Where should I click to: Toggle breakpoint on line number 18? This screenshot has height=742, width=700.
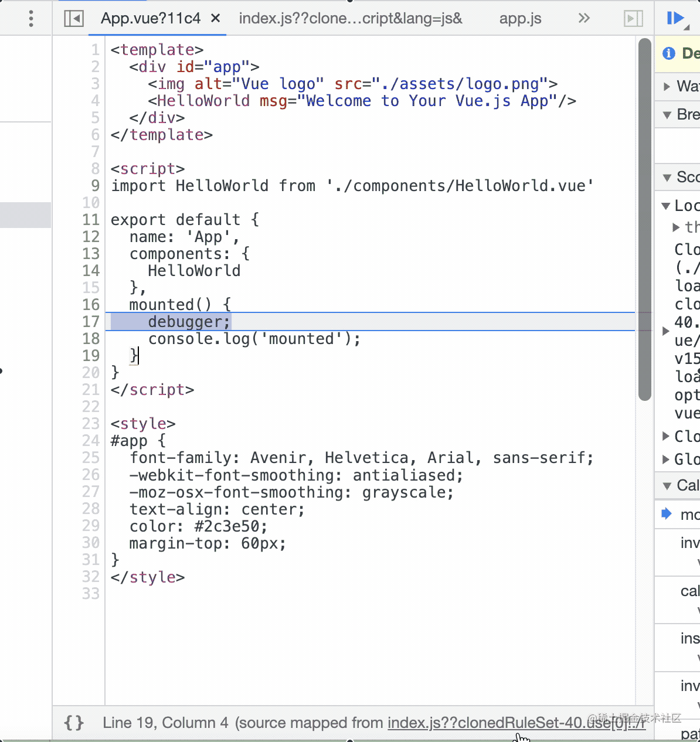(x=91, y=339)
